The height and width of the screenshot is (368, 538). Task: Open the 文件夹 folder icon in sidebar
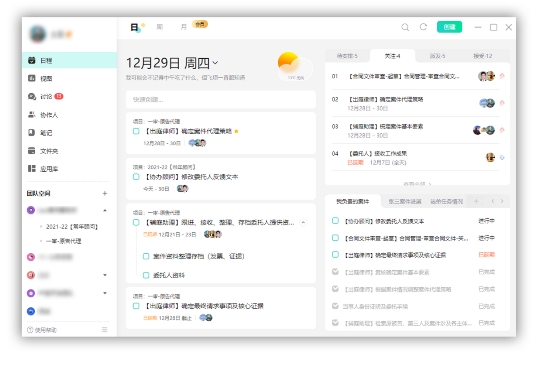click(x=32, y=151)
